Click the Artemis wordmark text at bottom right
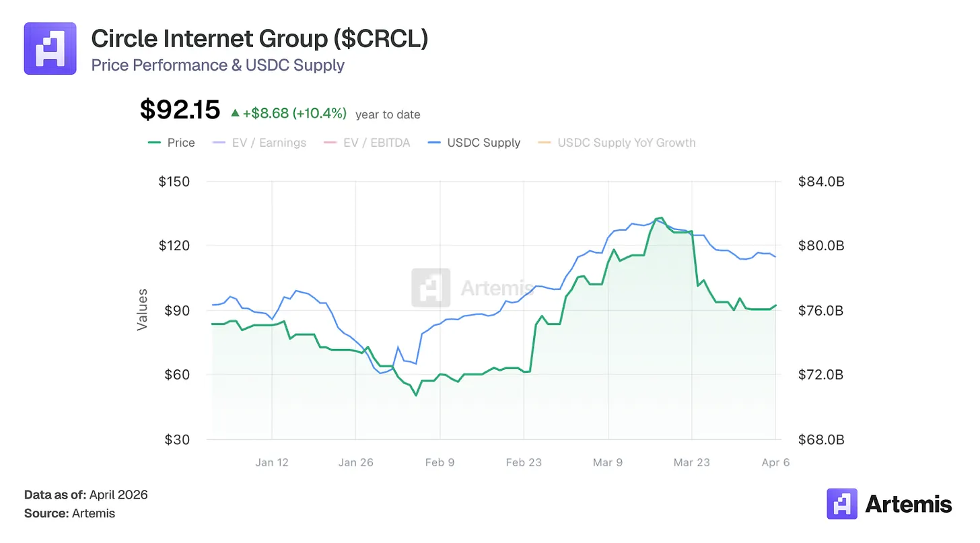 (909, 504)
